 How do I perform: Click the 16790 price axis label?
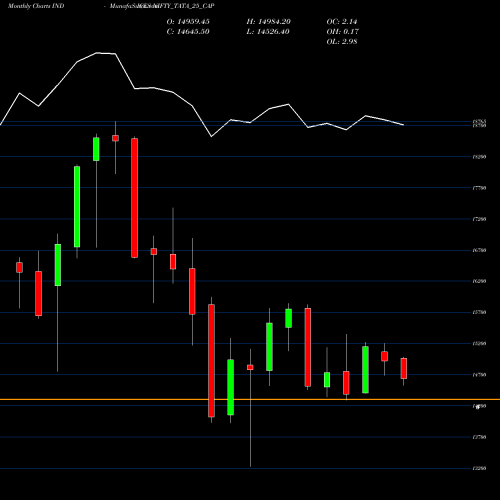click(x=479, y=250)
